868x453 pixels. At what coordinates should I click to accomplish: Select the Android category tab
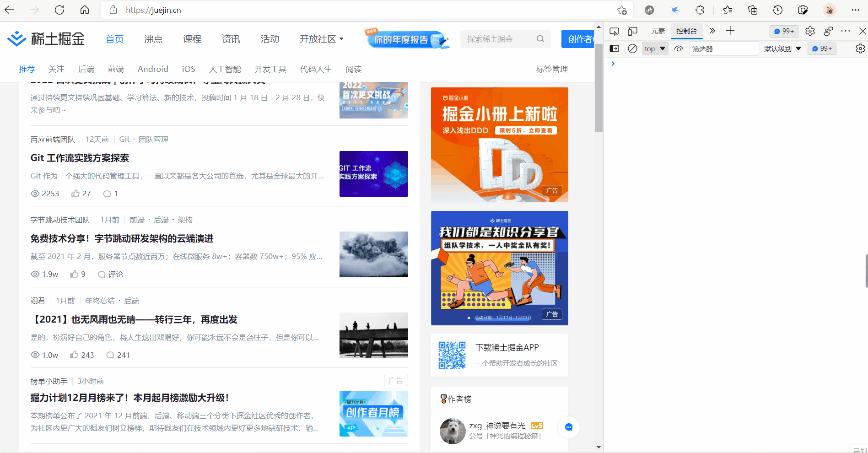153,69
